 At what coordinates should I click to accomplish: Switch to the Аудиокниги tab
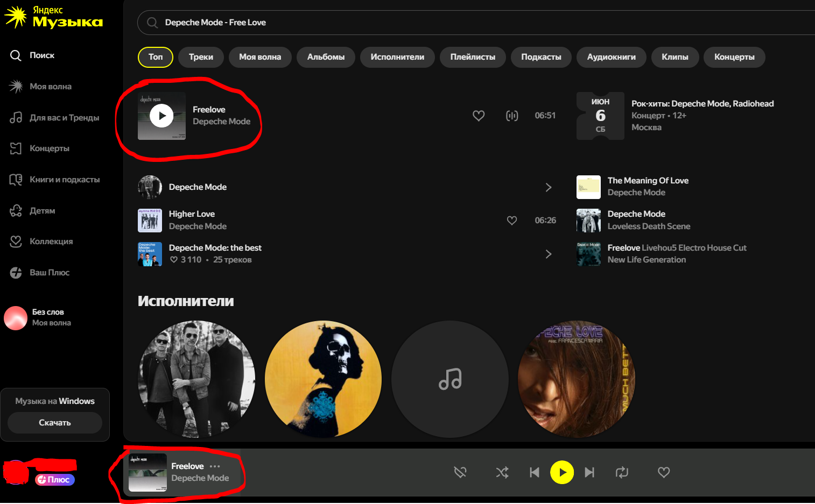(x=611, y=57)
